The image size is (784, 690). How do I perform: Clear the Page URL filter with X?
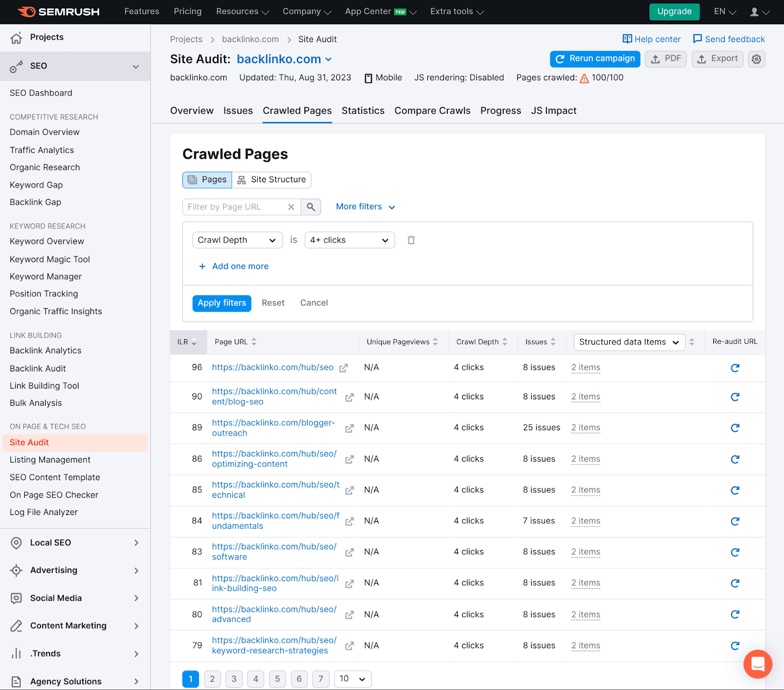point(291,207)
